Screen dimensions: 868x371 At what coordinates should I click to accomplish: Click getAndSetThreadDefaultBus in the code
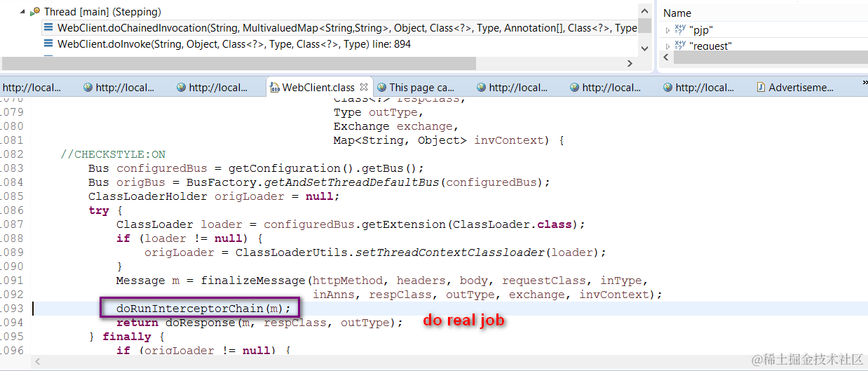pyautogui.click(x=351, y=182)
